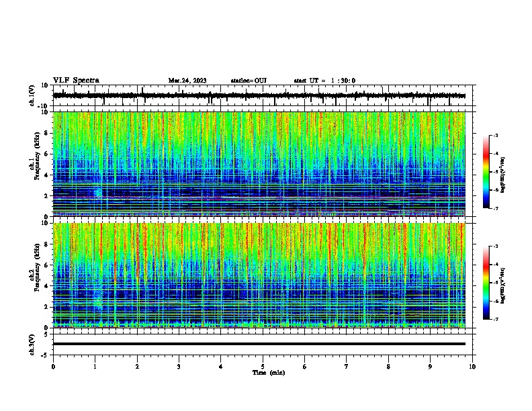Viewport: 532px width, 411px height.
Task: Click the "-7" label on ch.2 color scale
Action: click(496, 319)
